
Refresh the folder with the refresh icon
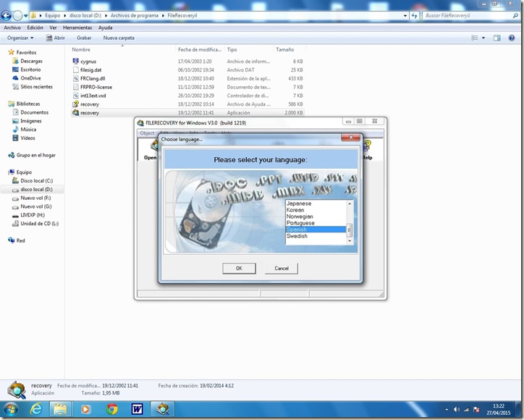click(415, 15)
